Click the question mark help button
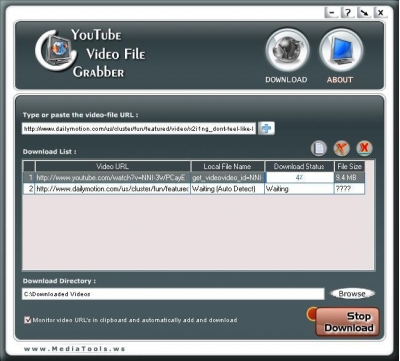The image size is (400, 361). click(348, 13)
